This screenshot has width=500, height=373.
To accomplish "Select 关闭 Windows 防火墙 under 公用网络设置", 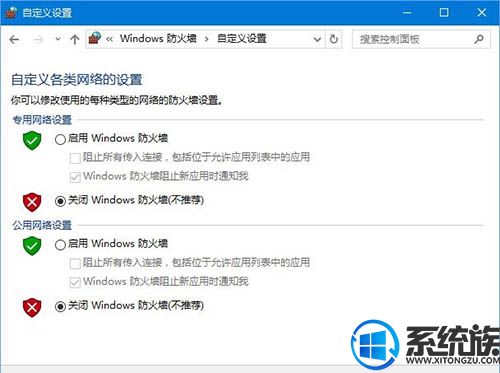I will pos(60,306).
